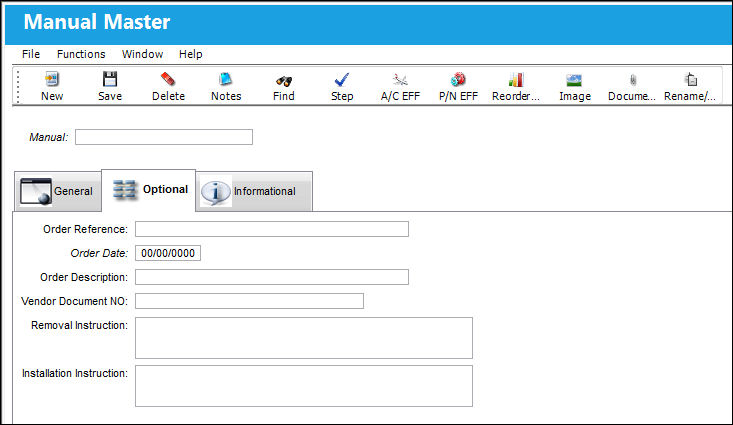Click the Removal Instruction text area
733x425 pixels.
click(304, 338)
